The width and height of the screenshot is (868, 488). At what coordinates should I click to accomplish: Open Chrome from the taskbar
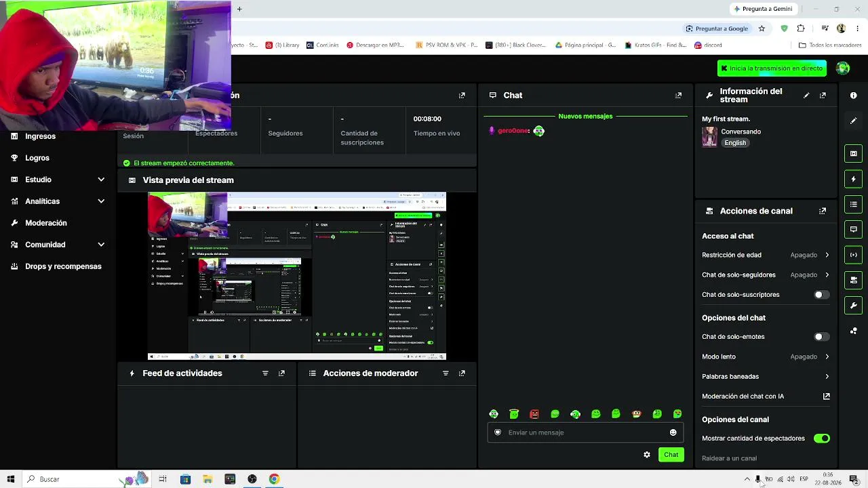point(274,479)
